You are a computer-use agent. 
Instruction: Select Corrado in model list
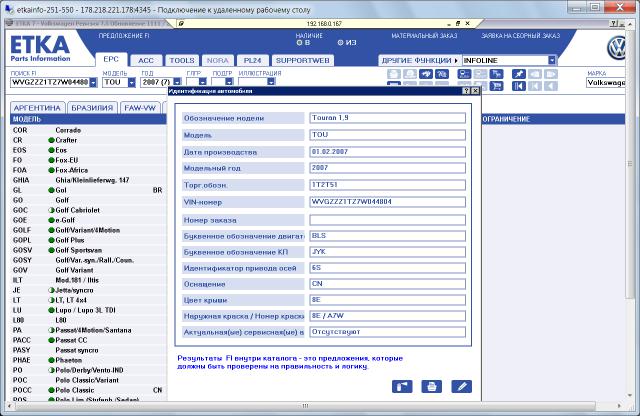coord(88,130)
